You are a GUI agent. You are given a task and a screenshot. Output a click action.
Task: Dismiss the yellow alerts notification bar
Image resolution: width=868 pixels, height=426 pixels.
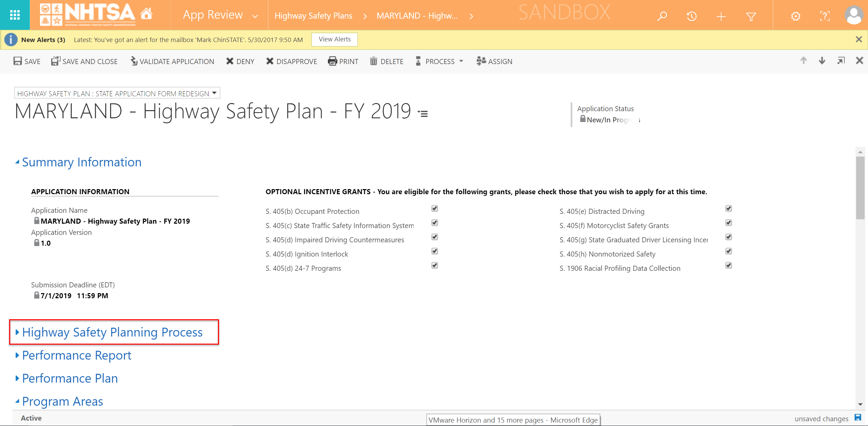859,39
